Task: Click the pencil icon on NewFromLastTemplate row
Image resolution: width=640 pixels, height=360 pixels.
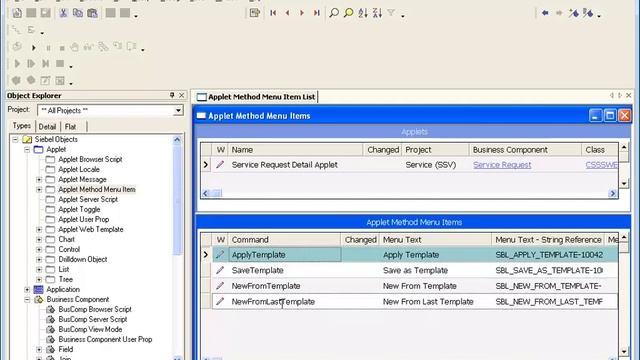Action: point(220,302)
